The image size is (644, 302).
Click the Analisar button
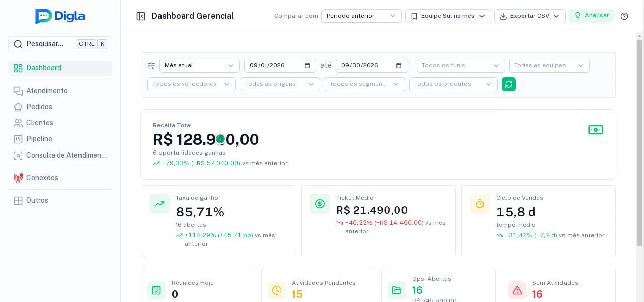tap(592, 16)
